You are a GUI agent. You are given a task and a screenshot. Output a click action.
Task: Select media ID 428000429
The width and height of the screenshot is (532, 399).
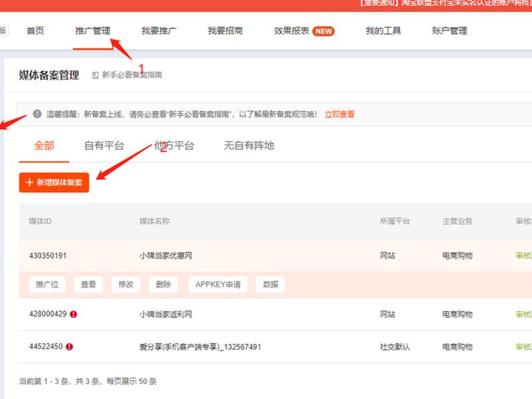pyautogui.click(x=48, y=314)
